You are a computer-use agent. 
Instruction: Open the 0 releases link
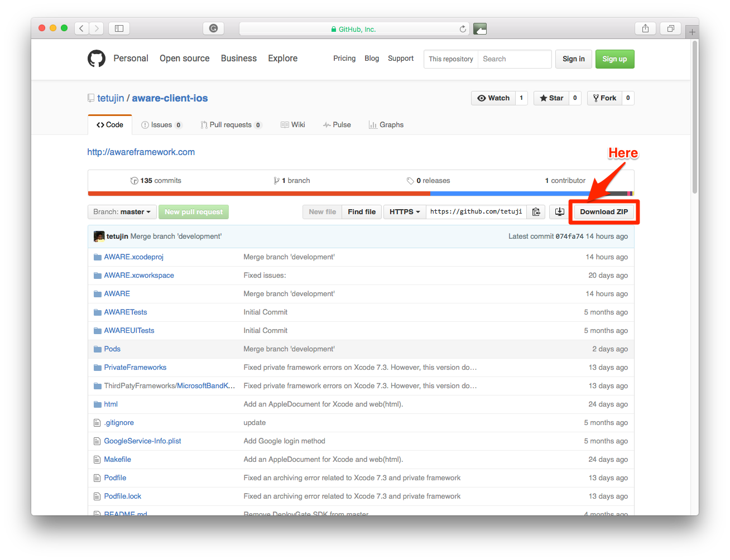point(429,181)
